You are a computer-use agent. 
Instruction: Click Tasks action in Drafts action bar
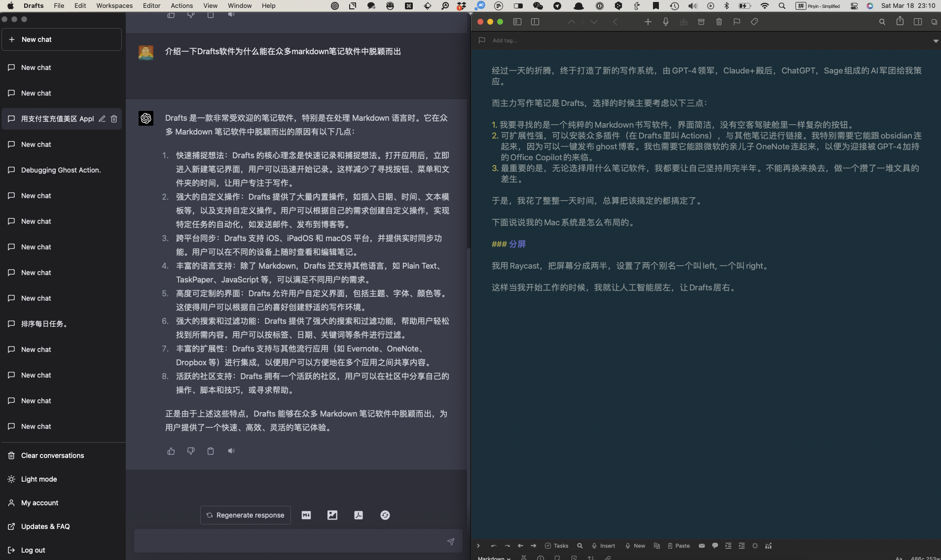pyautogui.click(x=556, y=546)
